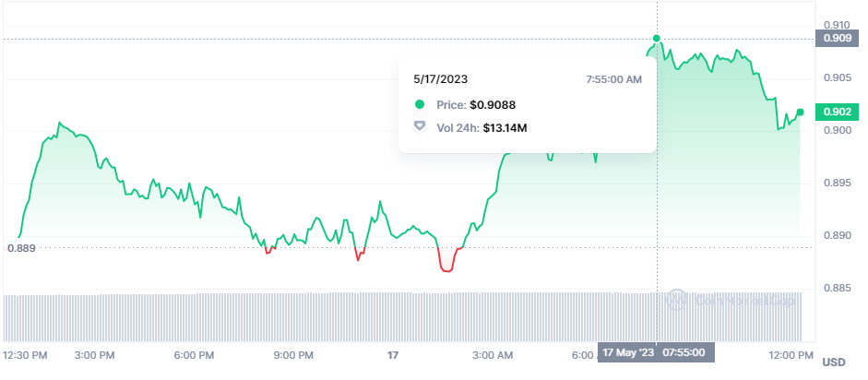Click the 0.889 opening price label

(22, 248)
